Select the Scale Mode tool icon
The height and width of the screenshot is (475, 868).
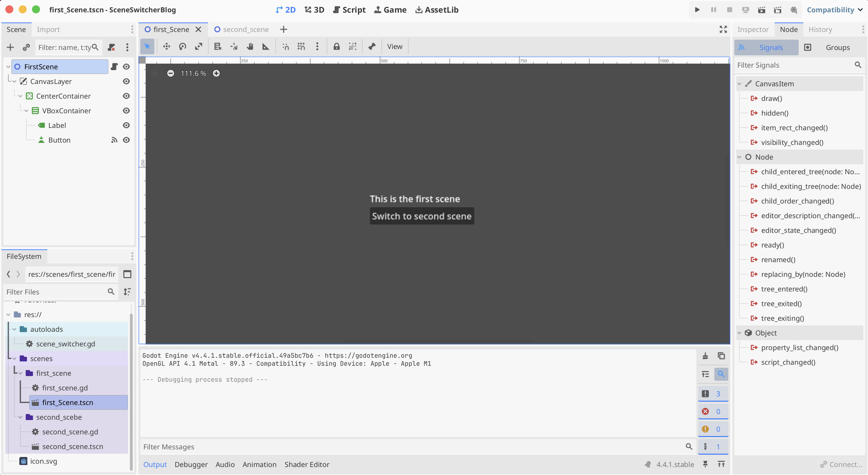198,46
